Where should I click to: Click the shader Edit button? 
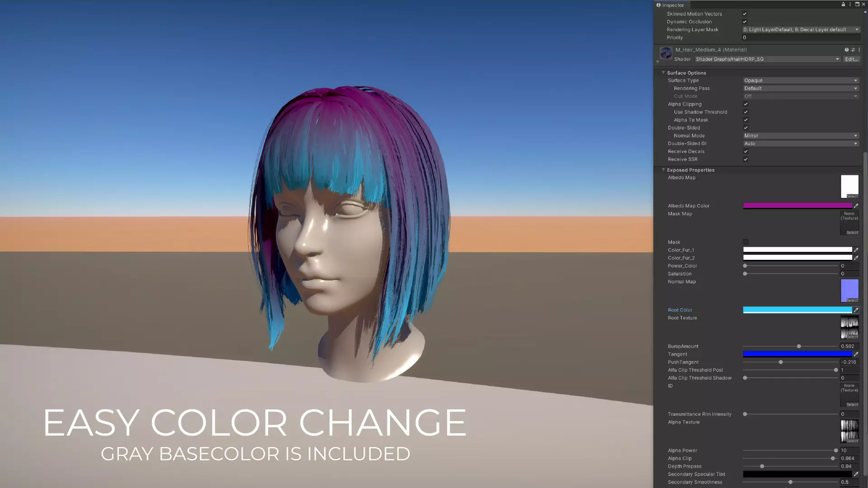[x=851, y=59]
